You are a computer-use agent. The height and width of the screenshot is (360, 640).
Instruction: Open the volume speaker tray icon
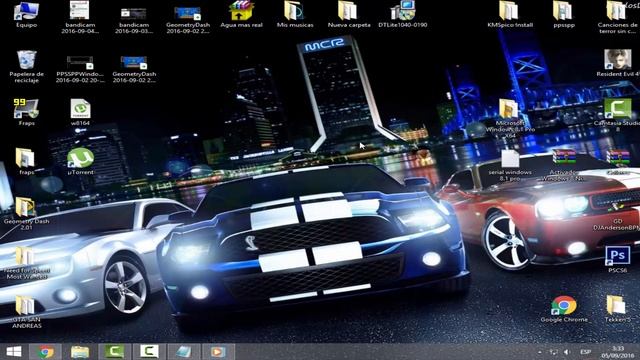[567, 352]
